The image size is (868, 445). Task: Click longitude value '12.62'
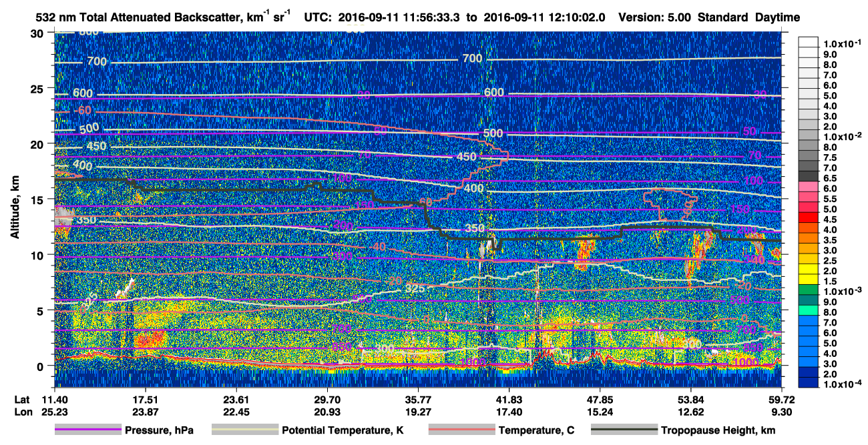click(x=690, y=412)
